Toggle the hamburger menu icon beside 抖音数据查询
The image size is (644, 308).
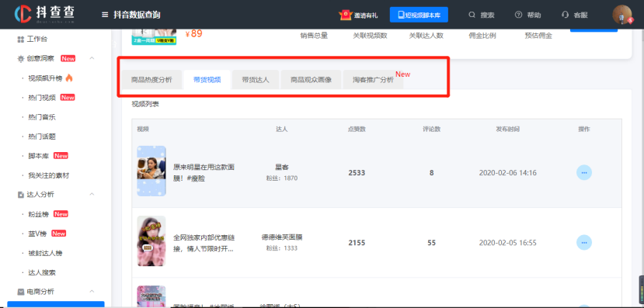click(105, 16)
